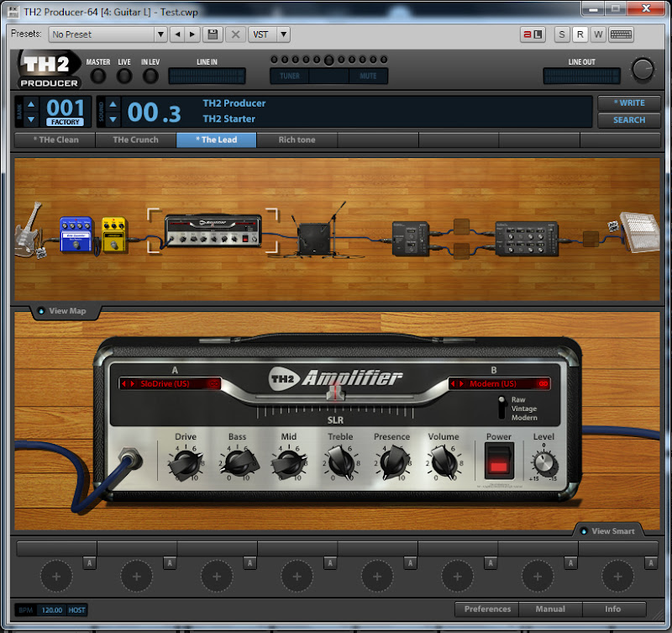Open the VST dropdown menu
Screen dimensions: 672x633
coord(269,34)
